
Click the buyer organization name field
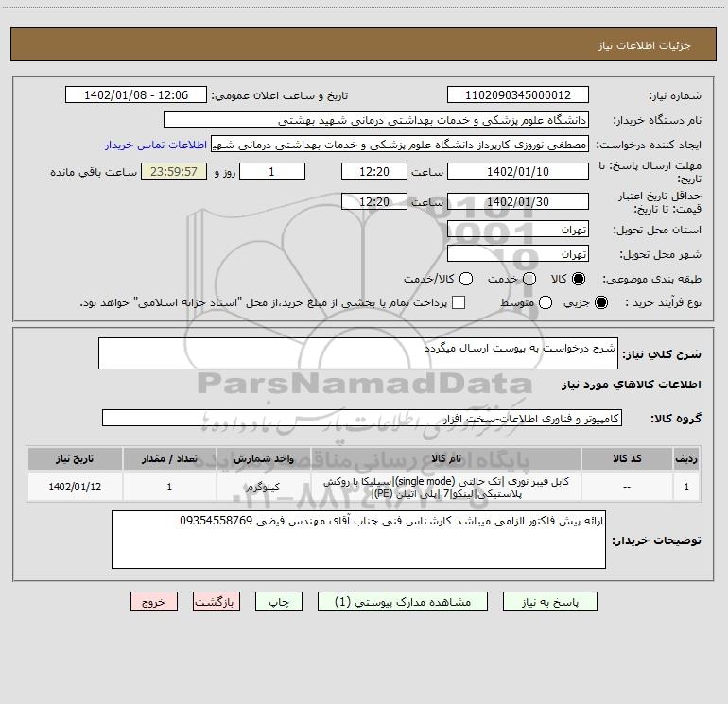pos(376,119)
